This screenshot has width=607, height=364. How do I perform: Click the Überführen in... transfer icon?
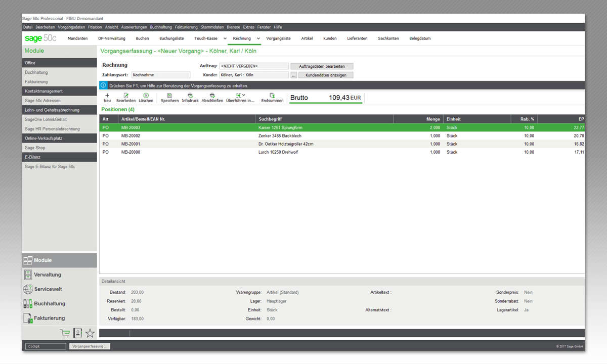coord(238,95)
